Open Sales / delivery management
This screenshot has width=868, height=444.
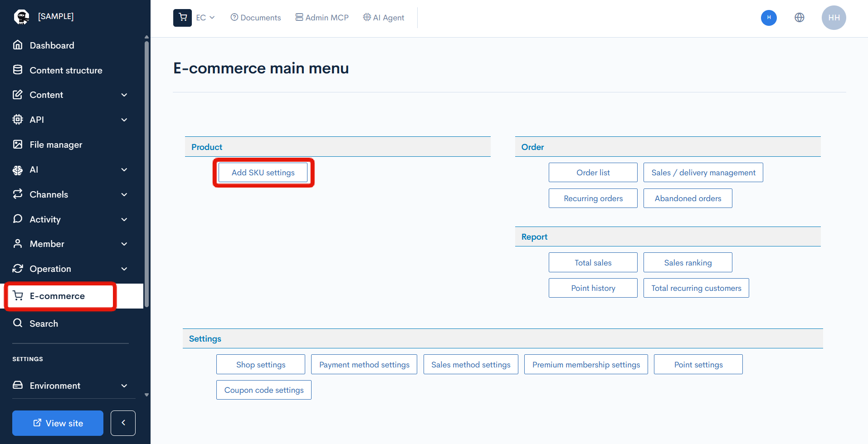[x=703, y=173]
